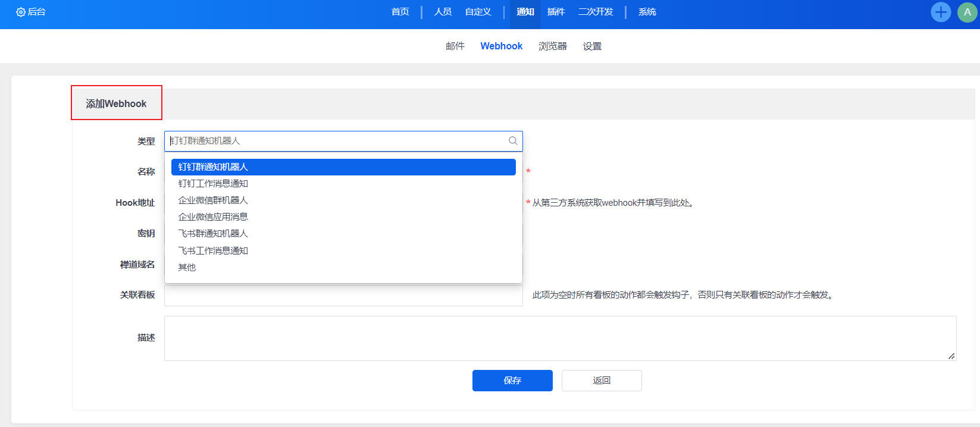The height and width of the screenshot is (427, 980).
Task: Select 钉钉群通知机器人 from the type list
Action: point(343,167)
